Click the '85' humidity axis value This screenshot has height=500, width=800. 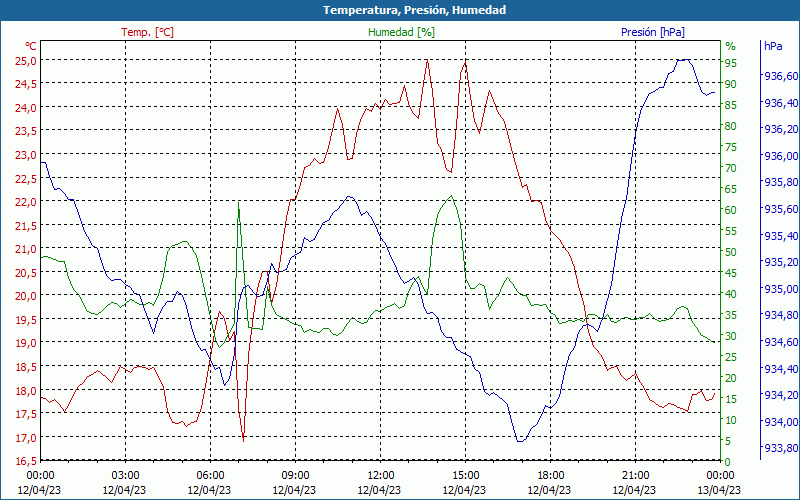tap(731, 105)
